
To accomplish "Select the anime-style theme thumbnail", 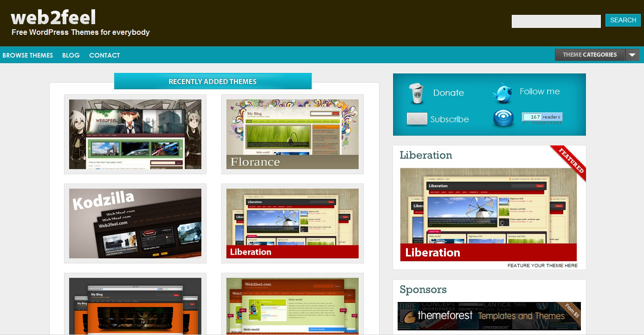I will pos(135,134).
